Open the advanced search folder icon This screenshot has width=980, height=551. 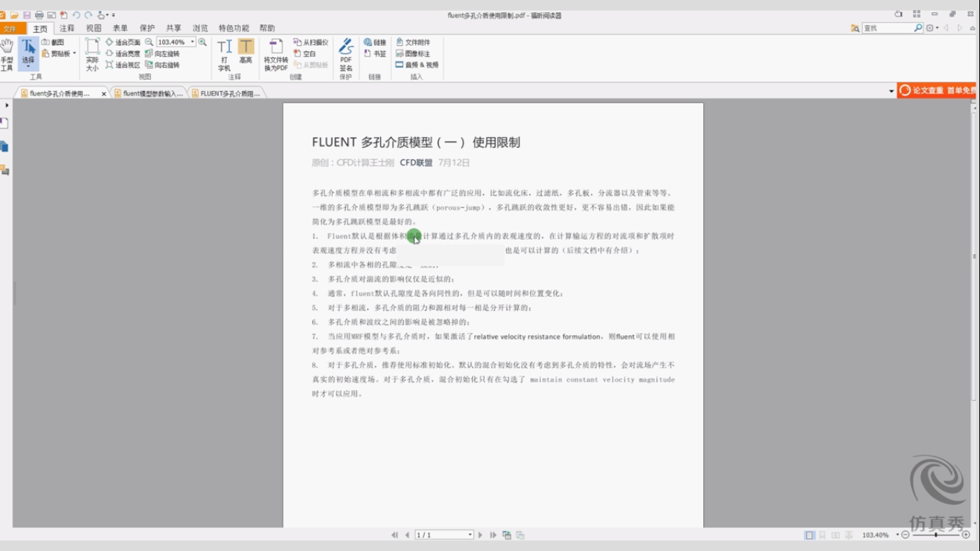click(855, 28)
